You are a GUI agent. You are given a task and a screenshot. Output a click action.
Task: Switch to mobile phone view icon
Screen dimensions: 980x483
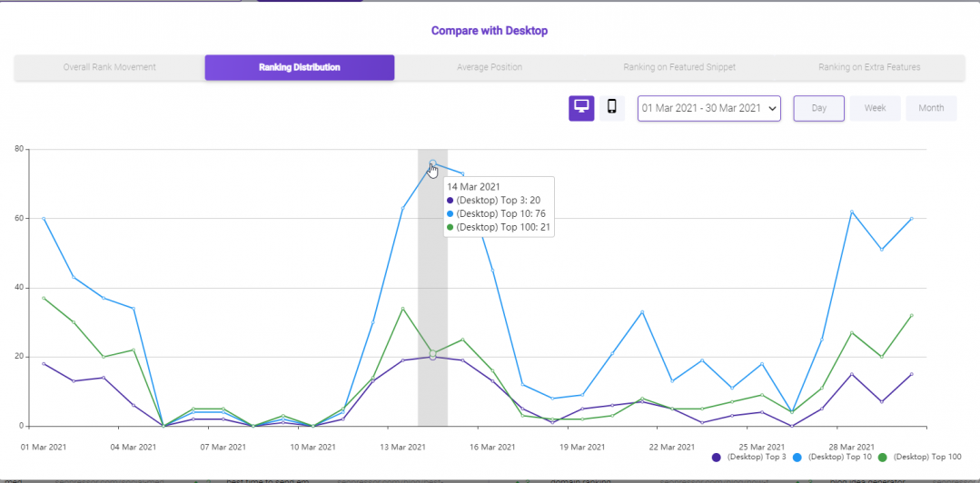coord(612,109)
